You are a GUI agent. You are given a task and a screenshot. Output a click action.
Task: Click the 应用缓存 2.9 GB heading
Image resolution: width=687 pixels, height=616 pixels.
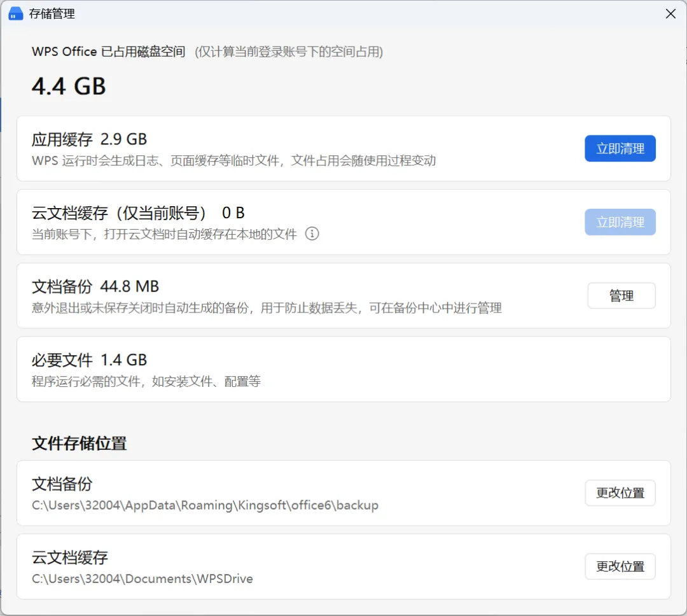pyautogui.click(x=90, y=139)
